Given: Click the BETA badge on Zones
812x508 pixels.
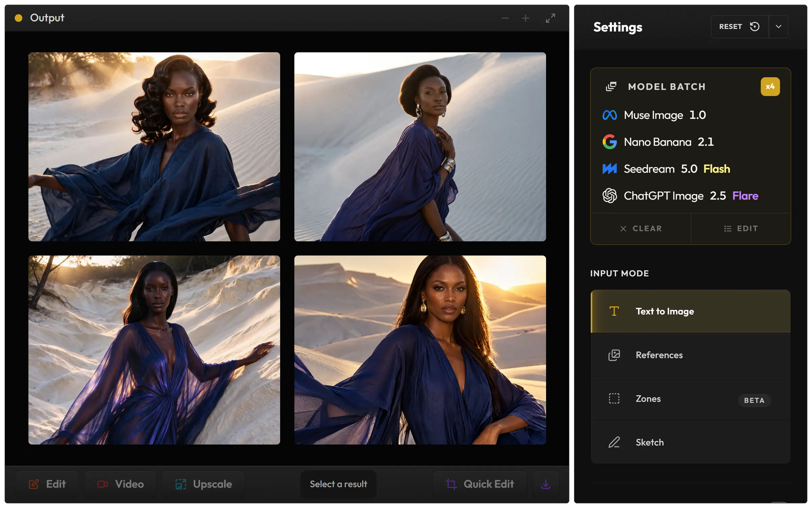Looking at the screenshot, I should (754, 400).
